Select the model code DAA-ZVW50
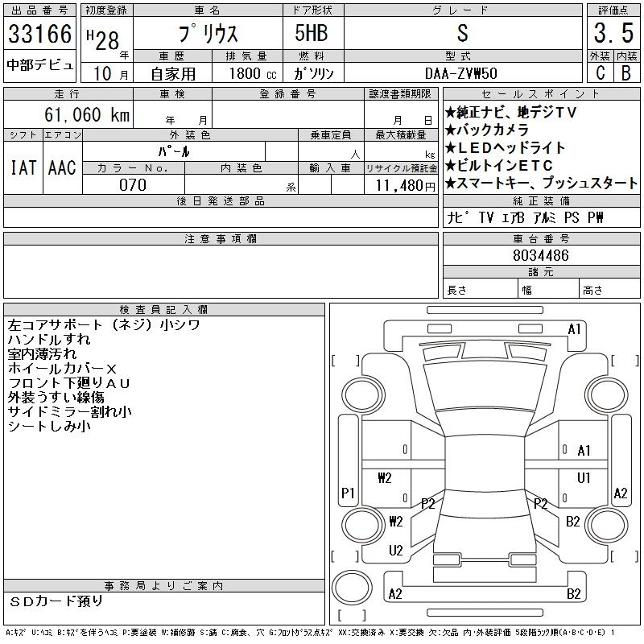This screenshot has width=644, height=644. tap(461, 73)
